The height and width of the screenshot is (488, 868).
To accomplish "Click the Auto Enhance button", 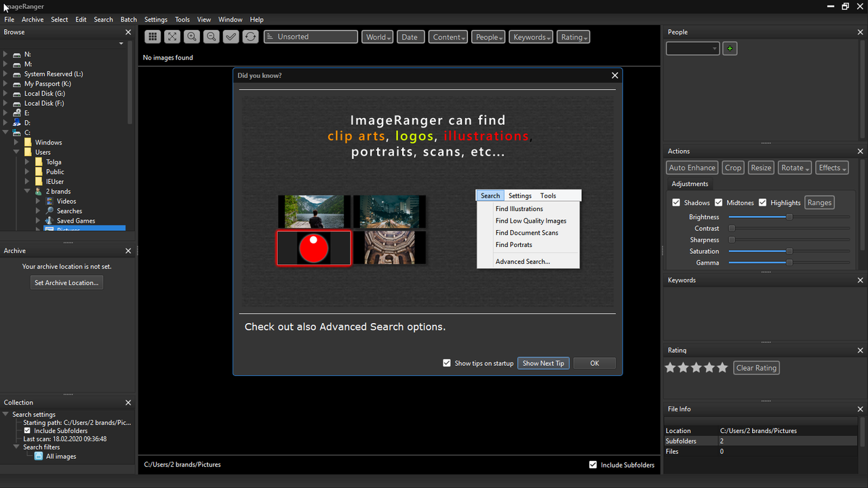I will tap(692, 168).
